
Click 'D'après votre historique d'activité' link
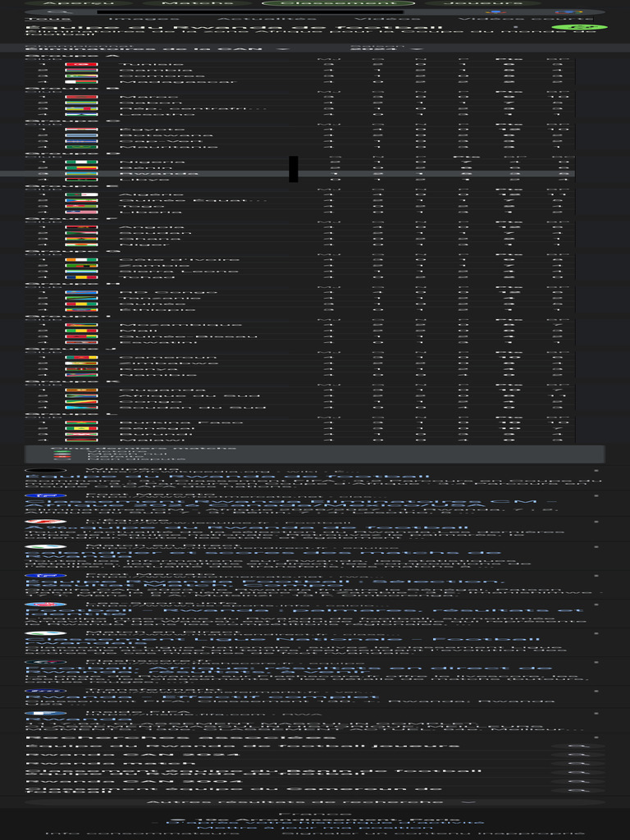pyautogui.click(x=326, y=822)
